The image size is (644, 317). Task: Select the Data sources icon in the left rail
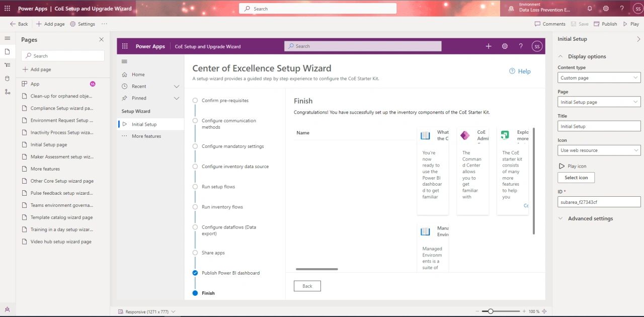point(7,78)
